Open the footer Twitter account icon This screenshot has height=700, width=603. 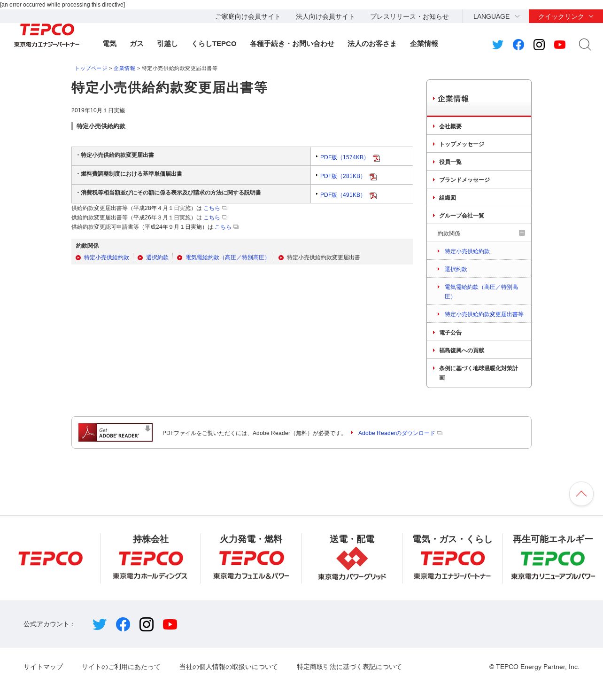pyautogui.click(x=100, y=624)
